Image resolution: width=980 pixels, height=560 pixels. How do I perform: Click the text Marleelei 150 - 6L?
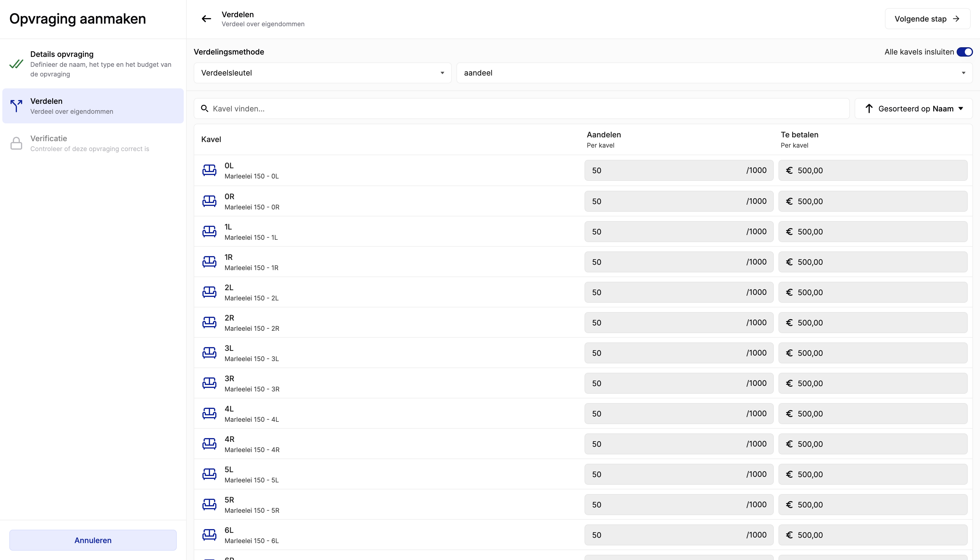(251, 541)
